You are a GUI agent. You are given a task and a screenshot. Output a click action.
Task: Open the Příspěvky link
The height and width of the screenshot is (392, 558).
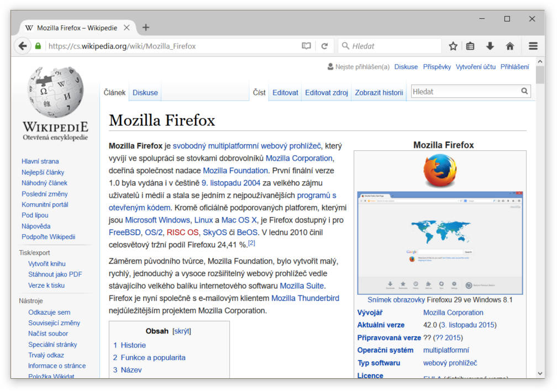point(437,67)
